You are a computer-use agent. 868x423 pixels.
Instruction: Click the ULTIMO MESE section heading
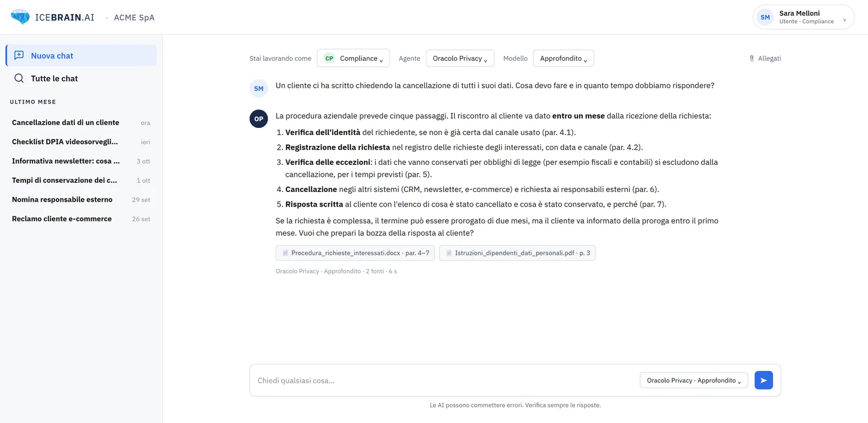pos(33,102)
